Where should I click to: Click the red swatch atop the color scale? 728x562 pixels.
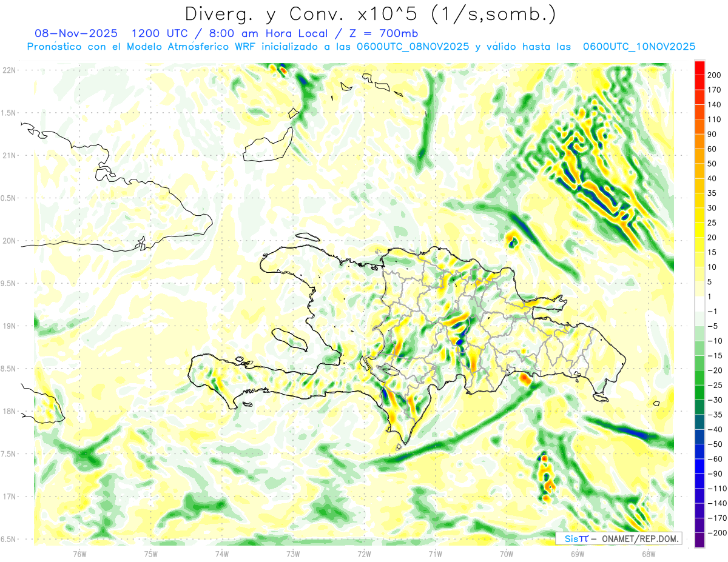point(699,68)
